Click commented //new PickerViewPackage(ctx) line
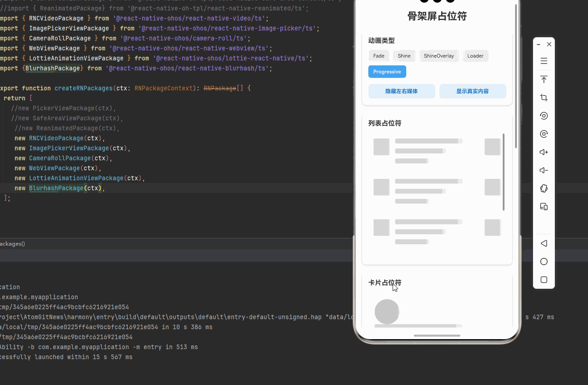Viewport: 588px width, 385px height. coord(64,108)
